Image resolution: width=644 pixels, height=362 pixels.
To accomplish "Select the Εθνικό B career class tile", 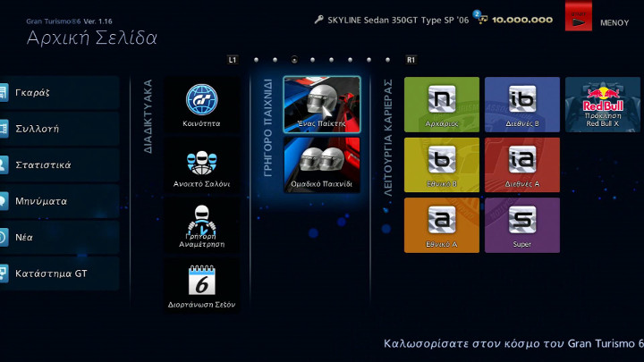I will (442, 165).
